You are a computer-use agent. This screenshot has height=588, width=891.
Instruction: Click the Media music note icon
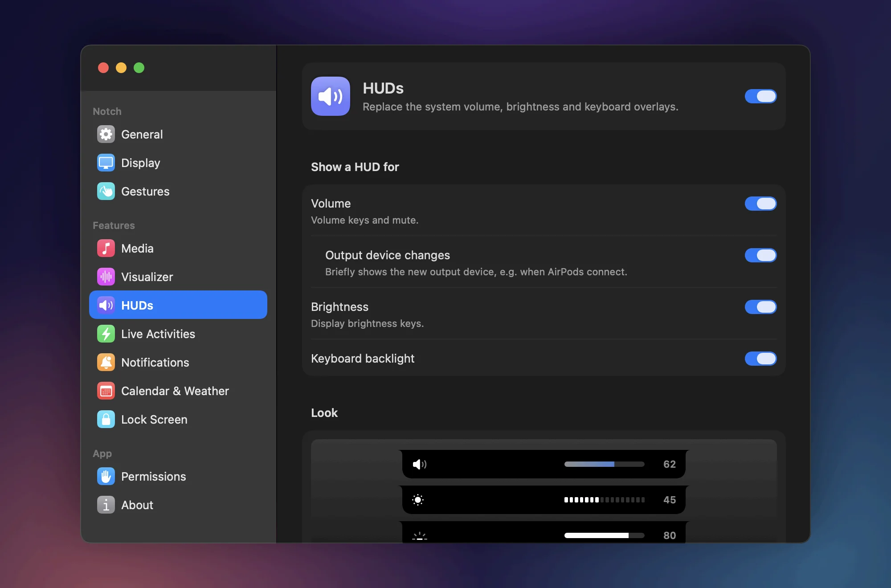(x=106, y=249)
